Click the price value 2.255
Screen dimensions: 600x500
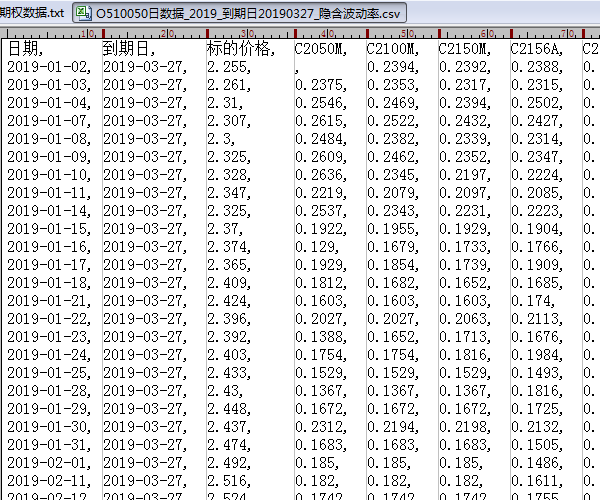point(229,67)
